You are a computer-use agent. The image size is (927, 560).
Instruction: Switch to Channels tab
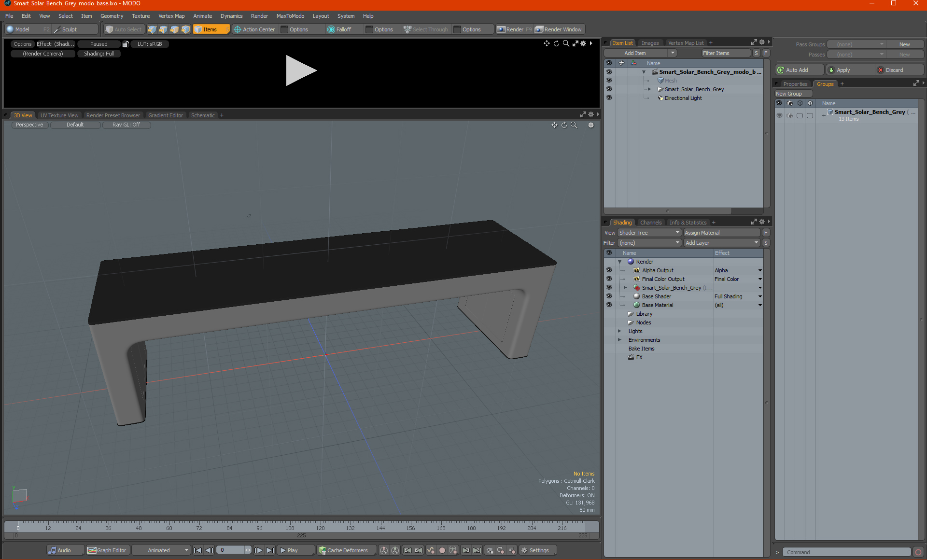650,223
